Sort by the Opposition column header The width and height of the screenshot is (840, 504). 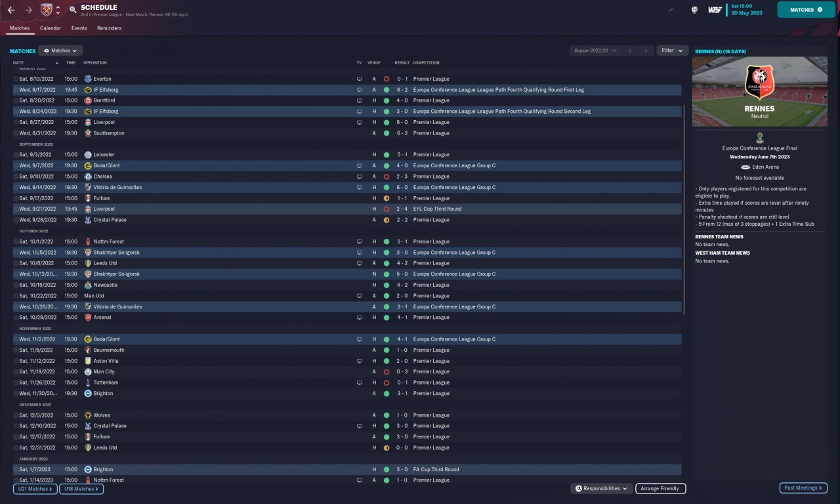click(x=95, y=63)
